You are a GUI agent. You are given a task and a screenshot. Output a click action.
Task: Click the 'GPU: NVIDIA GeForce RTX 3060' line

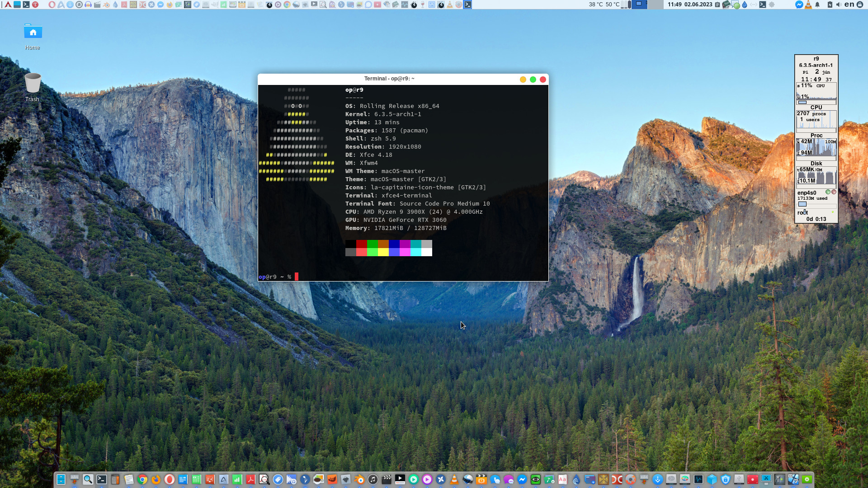pyautogui.click(x=396, y=220)
